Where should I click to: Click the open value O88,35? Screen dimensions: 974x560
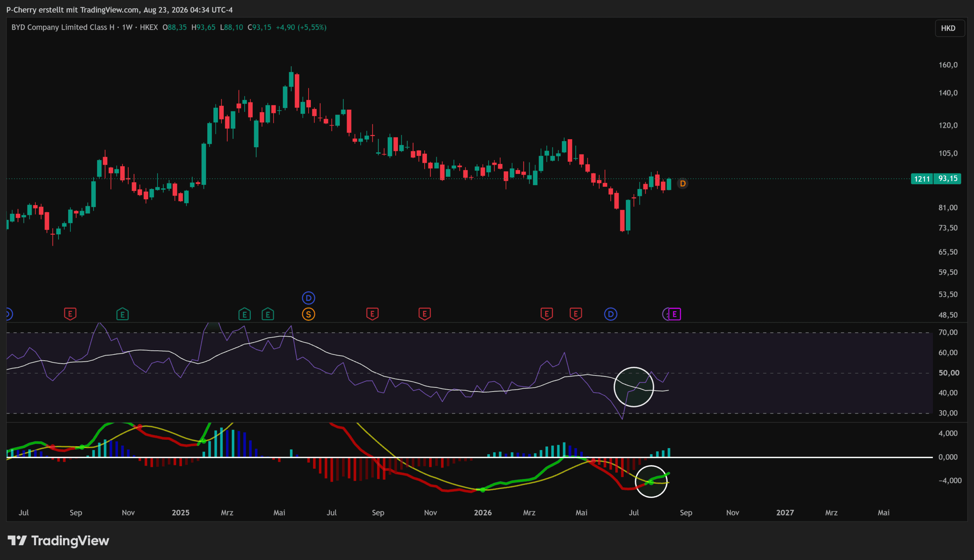click(175, 27)
